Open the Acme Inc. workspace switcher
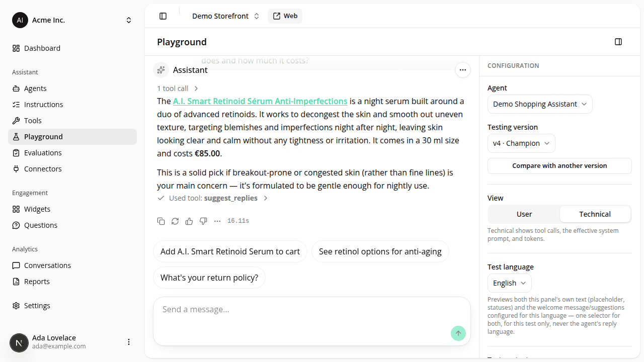644x362 pixels. 72,20
